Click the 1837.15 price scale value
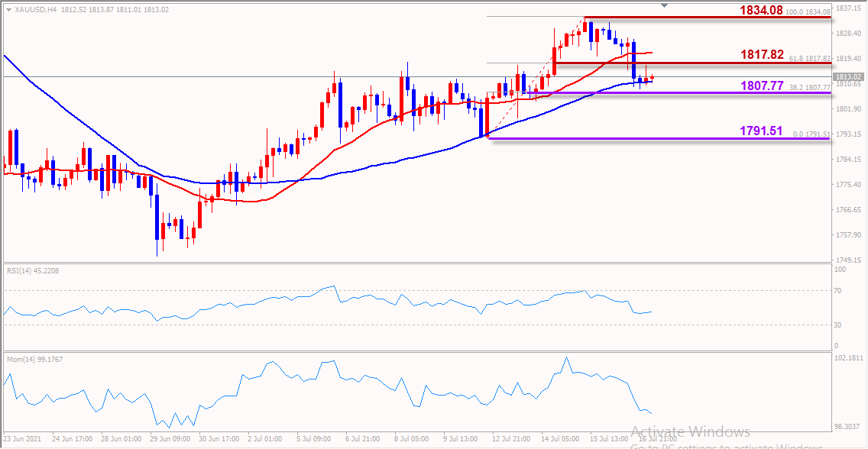Screen dimensions: 868x449 pyautogui.click(x=848, y=8)
